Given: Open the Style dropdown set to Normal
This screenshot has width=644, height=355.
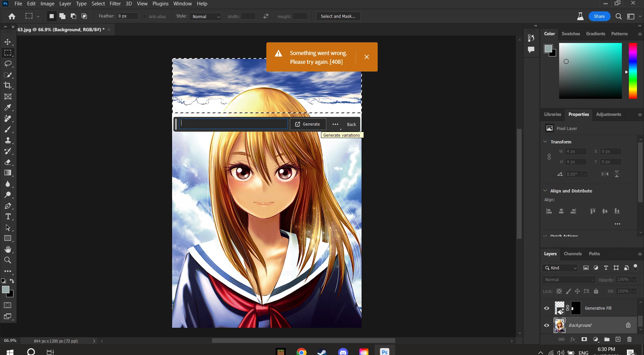Looking at the screenshot, I should 205,16.
